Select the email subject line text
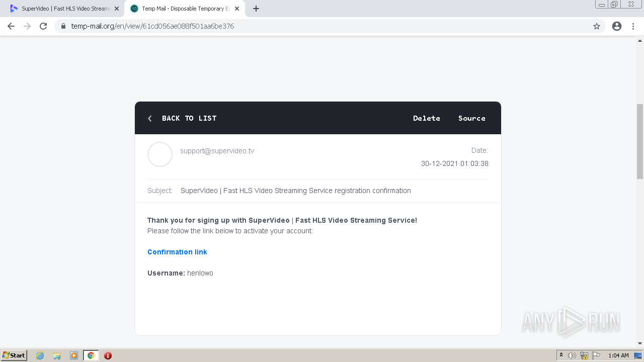 [x=296, y=191]
